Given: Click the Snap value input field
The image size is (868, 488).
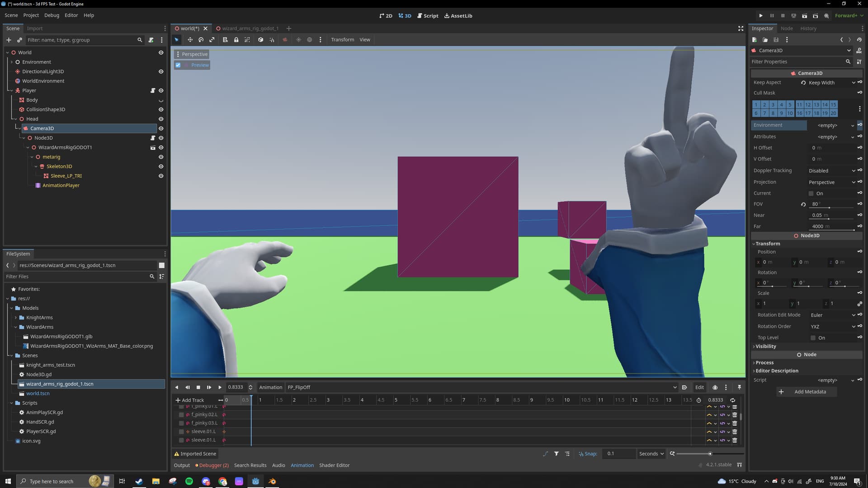Looking at the screenshot, I should tap(618, 454).
